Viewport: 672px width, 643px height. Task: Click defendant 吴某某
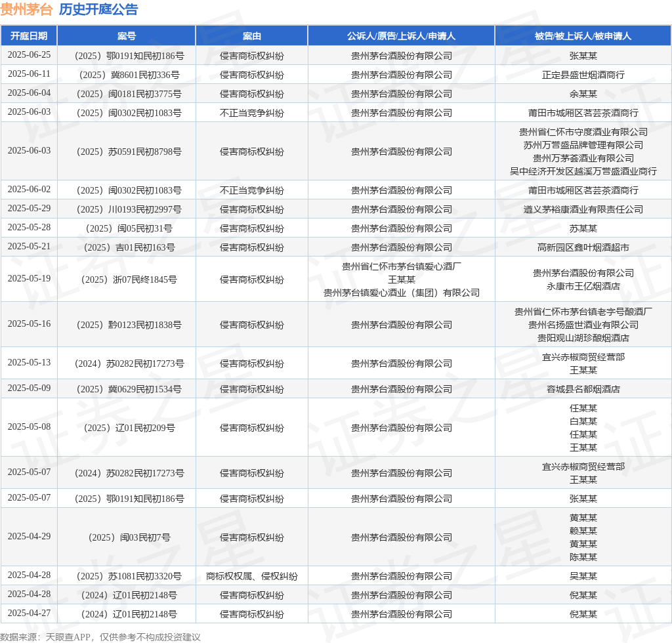(583, 576)
